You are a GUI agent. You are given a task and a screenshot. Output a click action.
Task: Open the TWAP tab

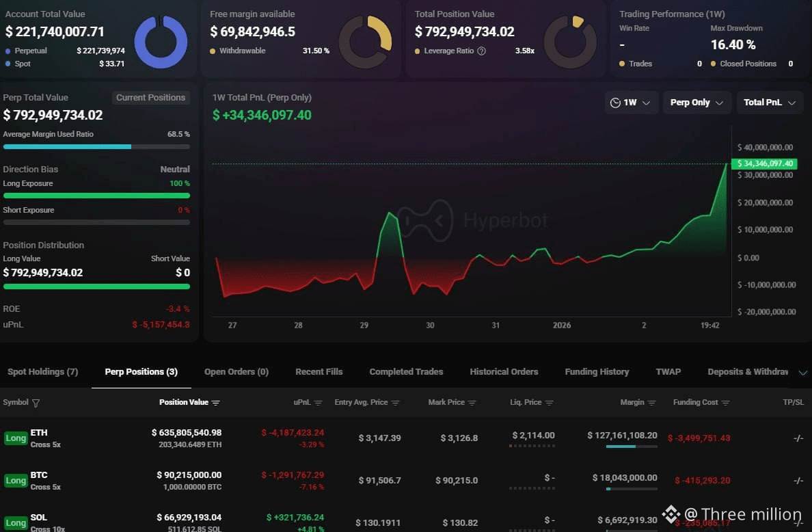click(x=668, y=372)
